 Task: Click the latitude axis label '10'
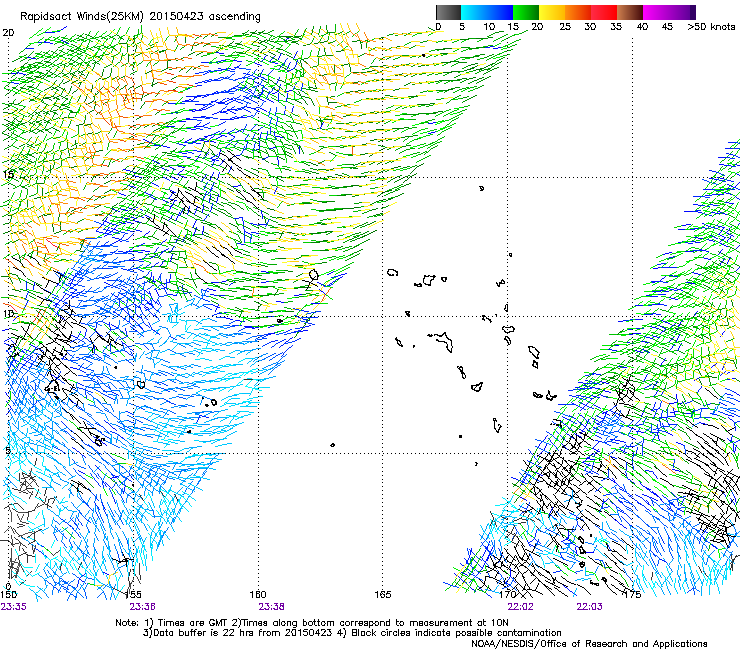pos(8,314)
